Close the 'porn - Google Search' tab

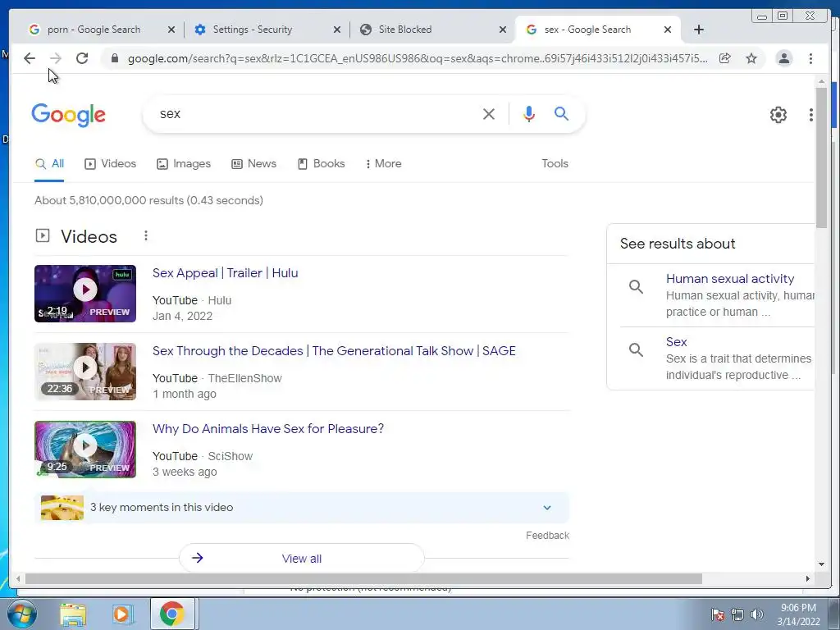pyautogui.click(x=171, y=30)
